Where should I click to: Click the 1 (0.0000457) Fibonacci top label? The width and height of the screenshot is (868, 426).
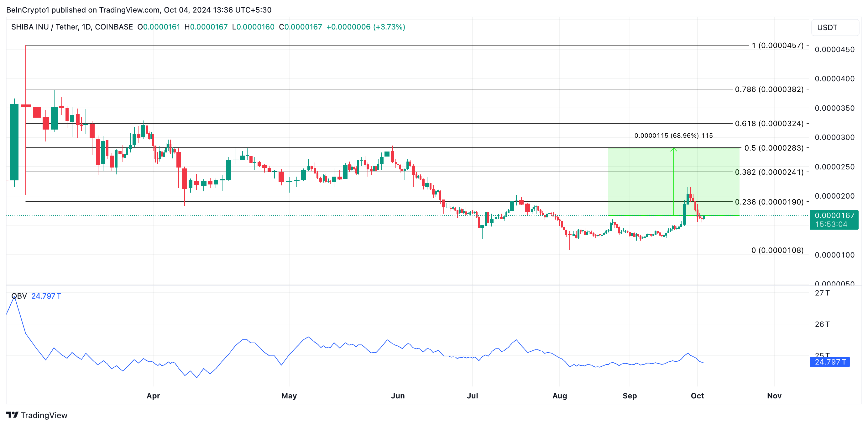(x=777, y=45)
